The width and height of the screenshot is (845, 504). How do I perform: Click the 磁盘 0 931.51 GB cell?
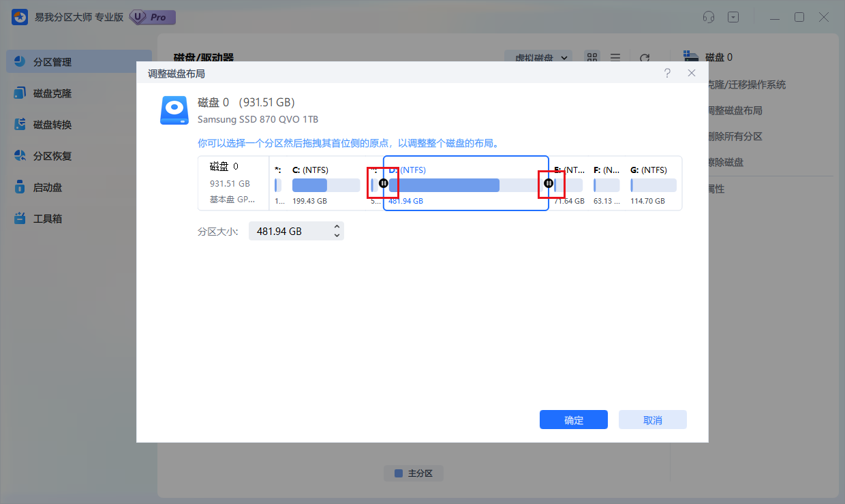(x=234, y=183)
